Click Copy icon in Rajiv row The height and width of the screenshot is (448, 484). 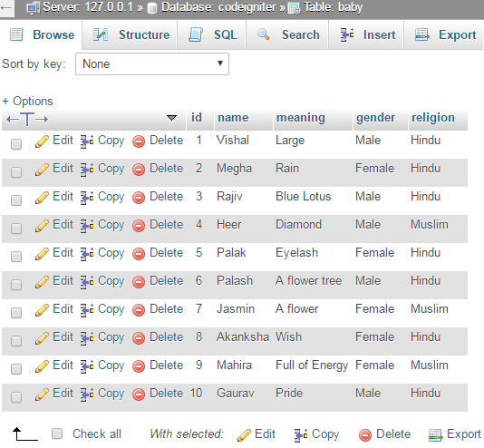tap(87, 198)
